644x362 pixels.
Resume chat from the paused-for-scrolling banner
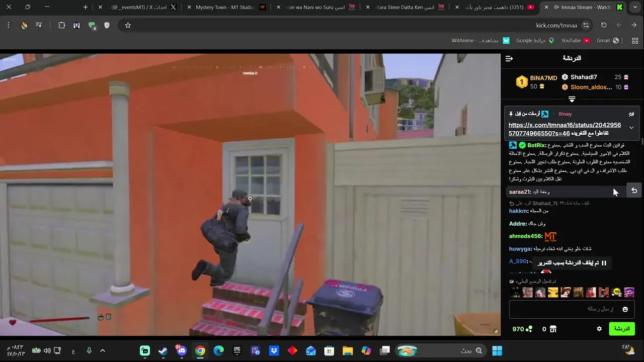[572, 263]
